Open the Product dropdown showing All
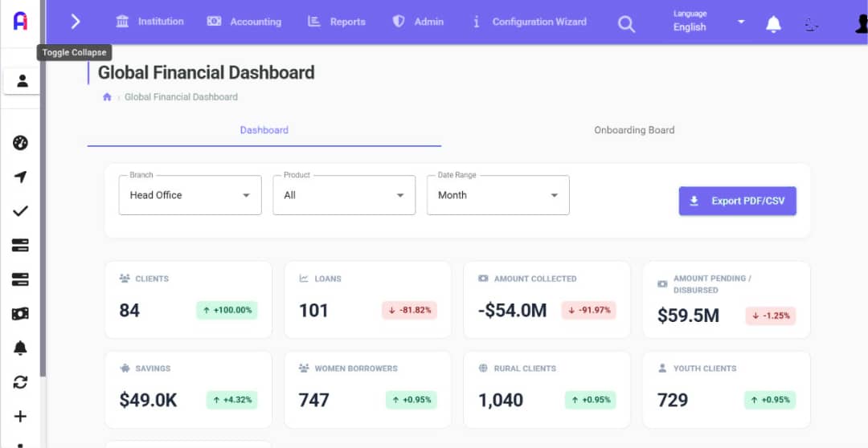 tap(344, 195)
